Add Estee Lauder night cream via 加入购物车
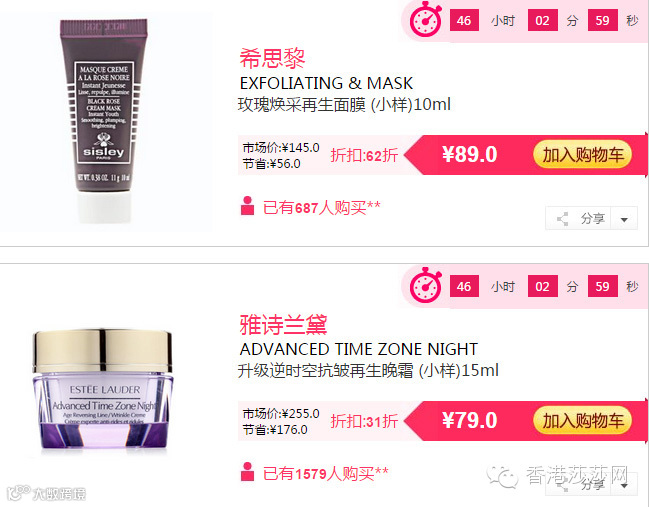Screen dimensions: 649x507 point(582,420)
